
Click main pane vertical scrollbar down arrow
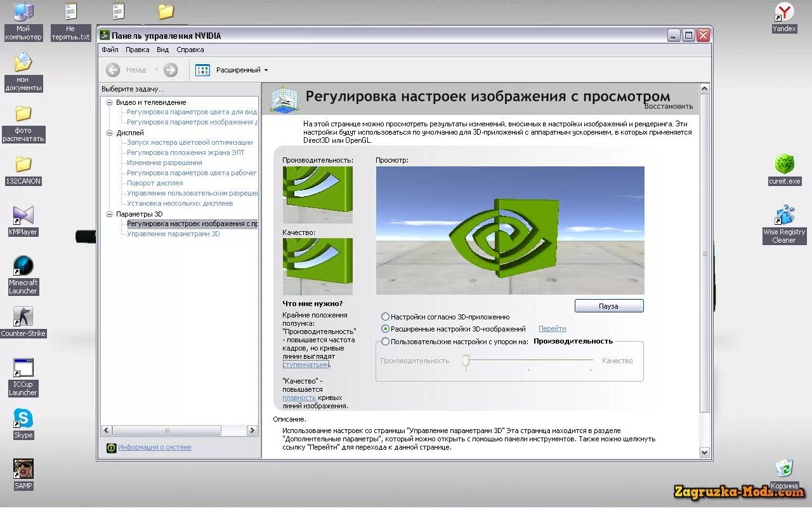click(x=704, y=453)
